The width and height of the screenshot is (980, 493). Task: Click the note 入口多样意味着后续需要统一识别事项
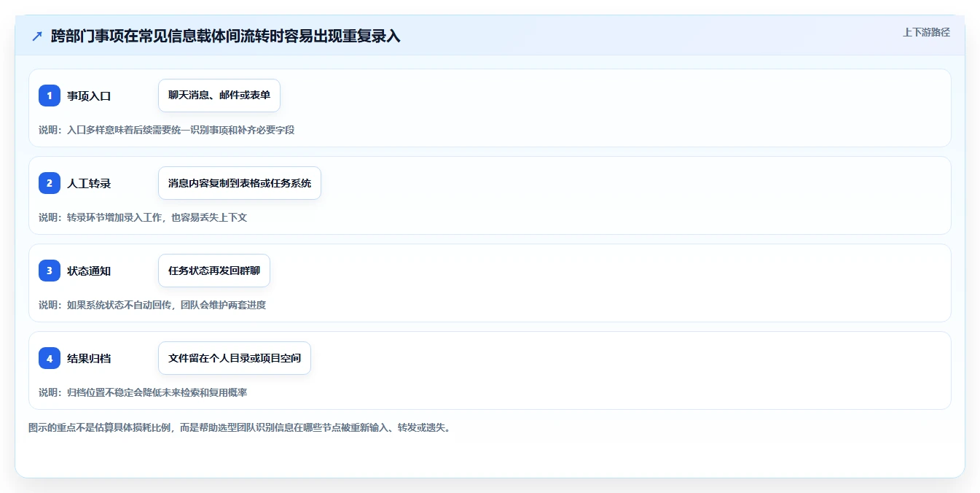(x=167, y=130)
